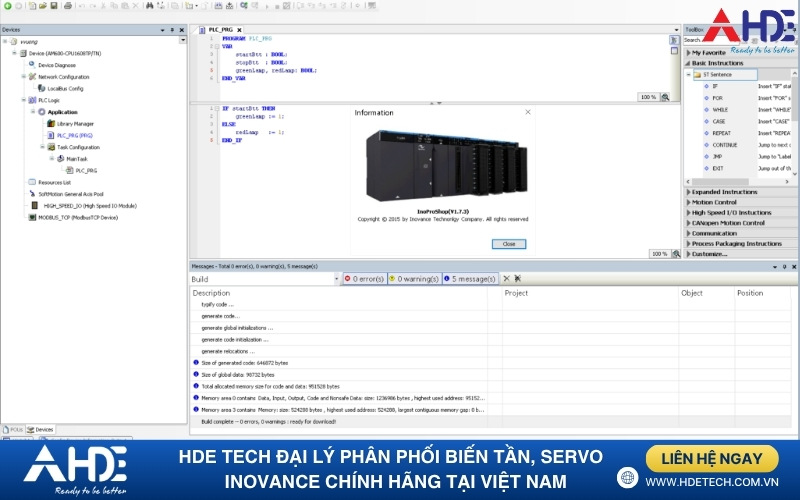Click the Delete X toolbar icon

(x=136, y=6)
